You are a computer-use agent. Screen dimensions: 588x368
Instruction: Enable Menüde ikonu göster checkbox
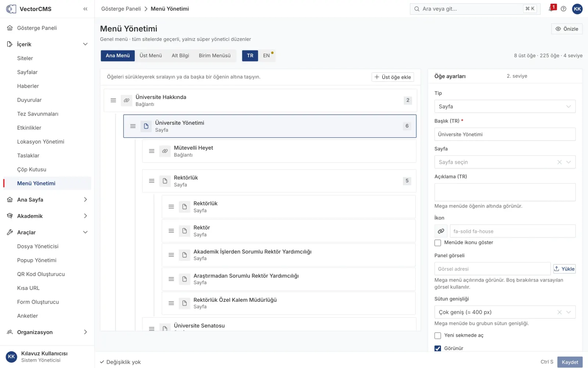point(438,243)
